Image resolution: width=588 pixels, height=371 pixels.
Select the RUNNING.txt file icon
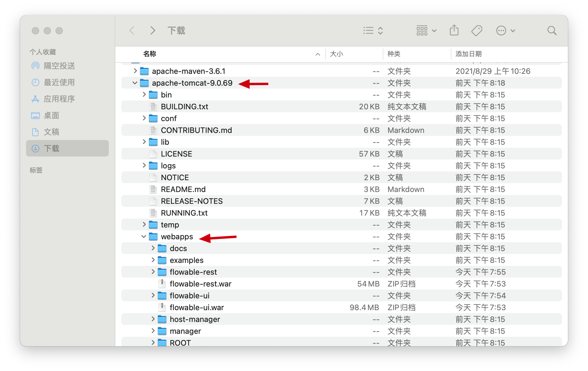(153, 213)
